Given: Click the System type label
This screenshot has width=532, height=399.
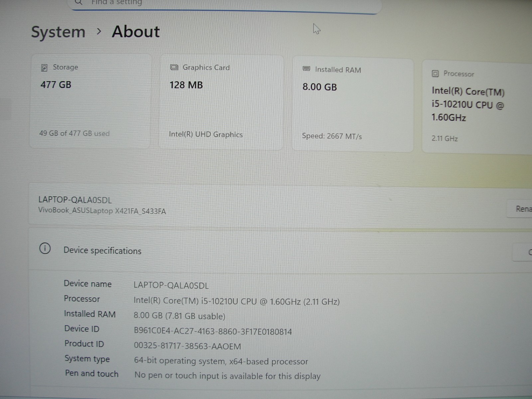Looking at the screenshot, I should click(x=87, y=359).
